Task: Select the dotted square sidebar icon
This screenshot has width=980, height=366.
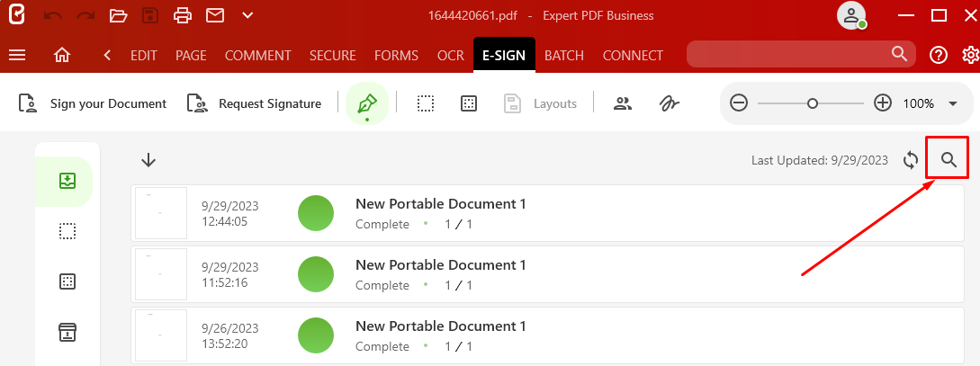Action: pos(67,281)
